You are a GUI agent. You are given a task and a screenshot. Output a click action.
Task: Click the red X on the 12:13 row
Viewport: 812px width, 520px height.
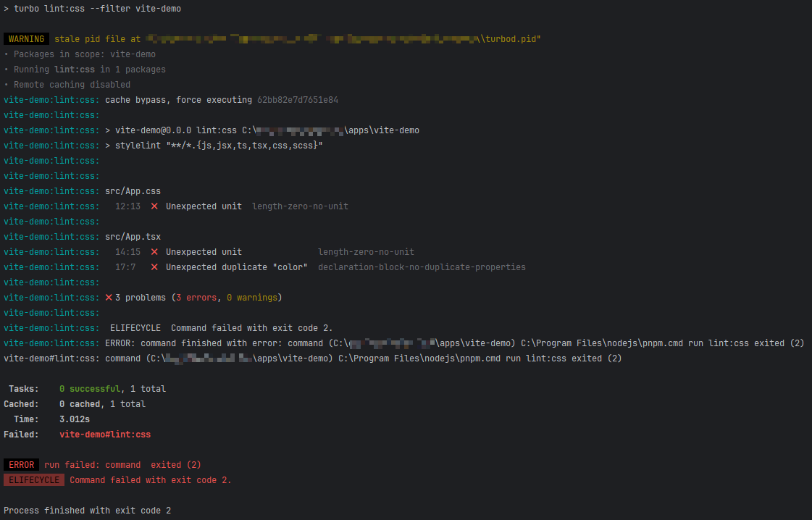[x=154, y=206]
